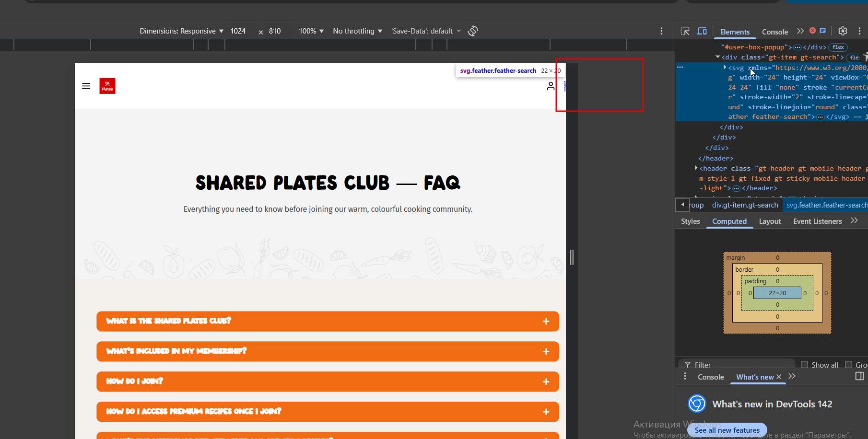Image resolution: width=868 pixels, height=439 pixels.
Task: Switch to the top Console panel tab
Action: click(775, 32)
